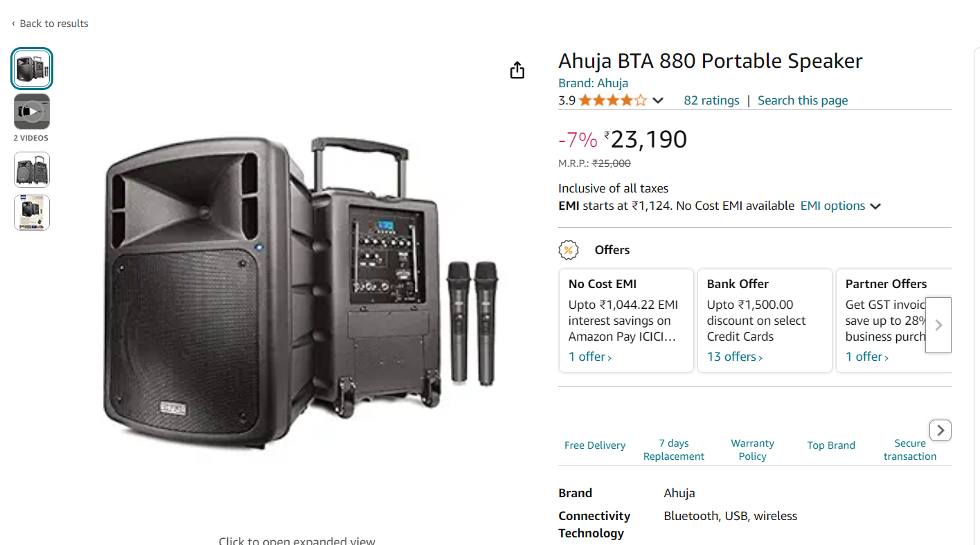
Task: Go back using Back to results
Action: pos(50,24)
